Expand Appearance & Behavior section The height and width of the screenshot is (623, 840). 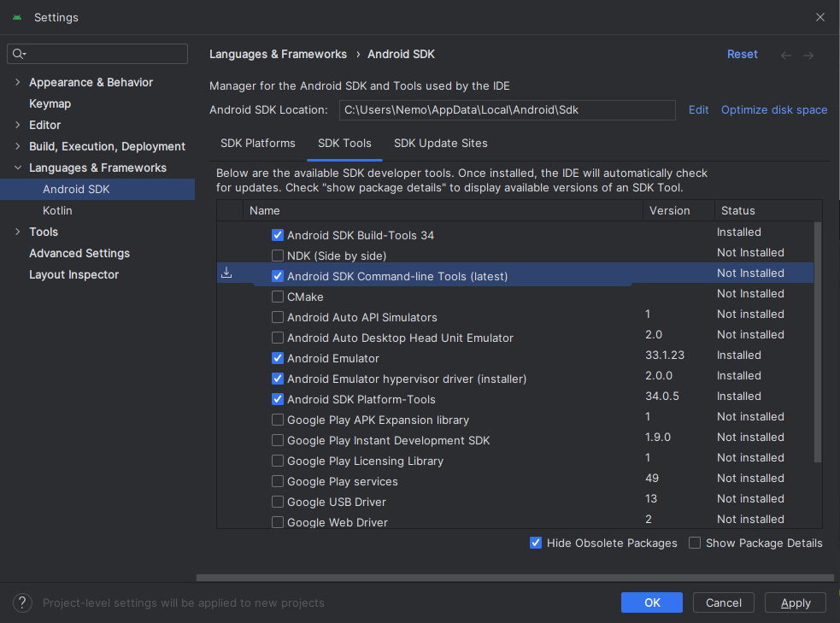pyautogui.click(x=18, y=82)
